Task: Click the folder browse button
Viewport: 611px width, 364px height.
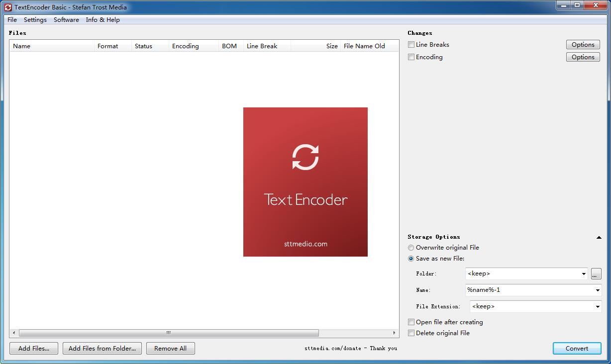Action: (x=596, y=273)
